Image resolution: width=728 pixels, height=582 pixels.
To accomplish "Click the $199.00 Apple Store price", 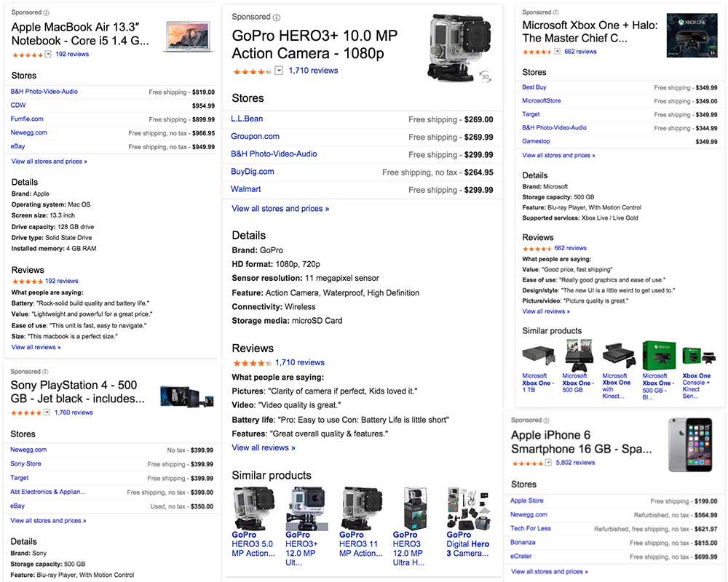I will (706, 501).
